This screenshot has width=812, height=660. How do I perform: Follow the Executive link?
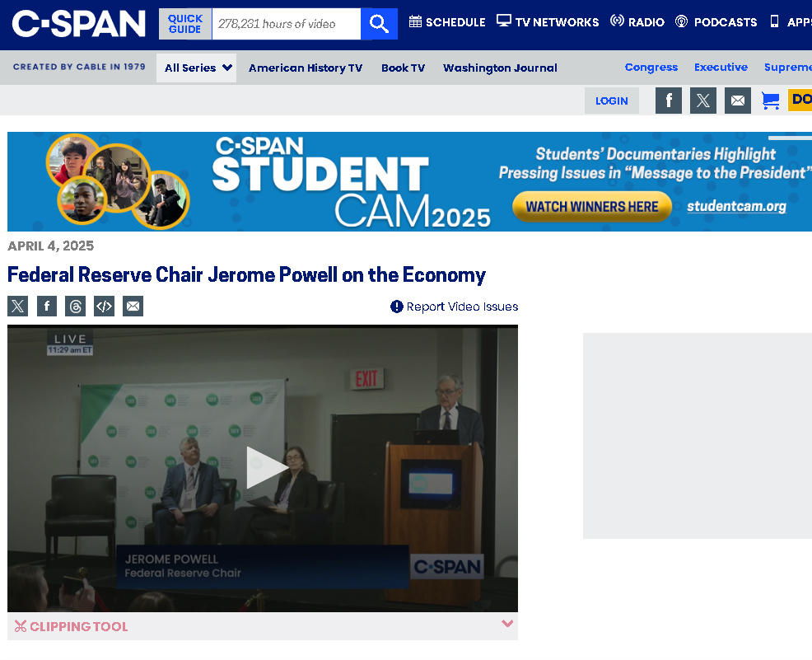(721, 68)
